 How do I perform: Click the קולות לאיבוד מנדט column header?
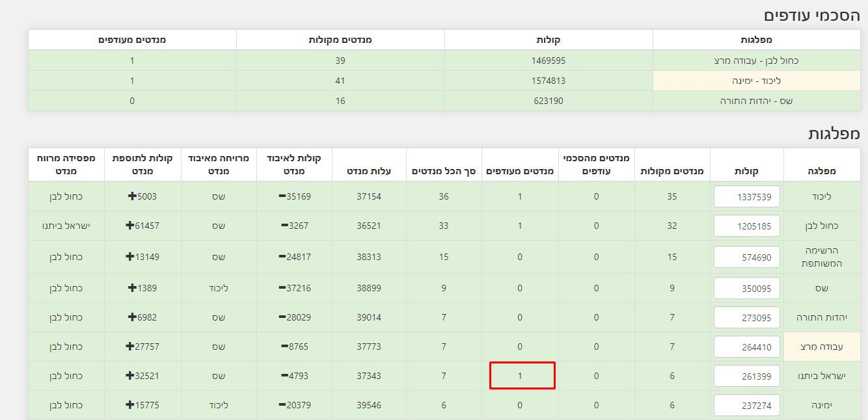294,164
